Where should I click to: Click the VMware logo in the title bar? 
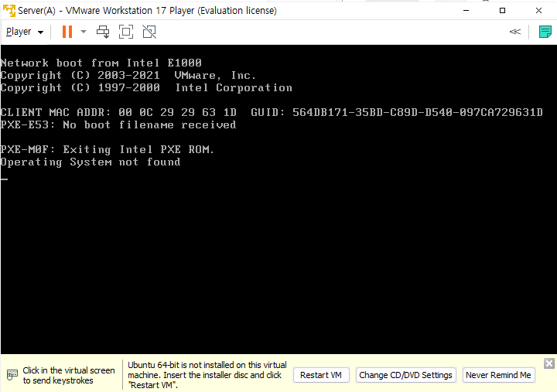[9, 10]
